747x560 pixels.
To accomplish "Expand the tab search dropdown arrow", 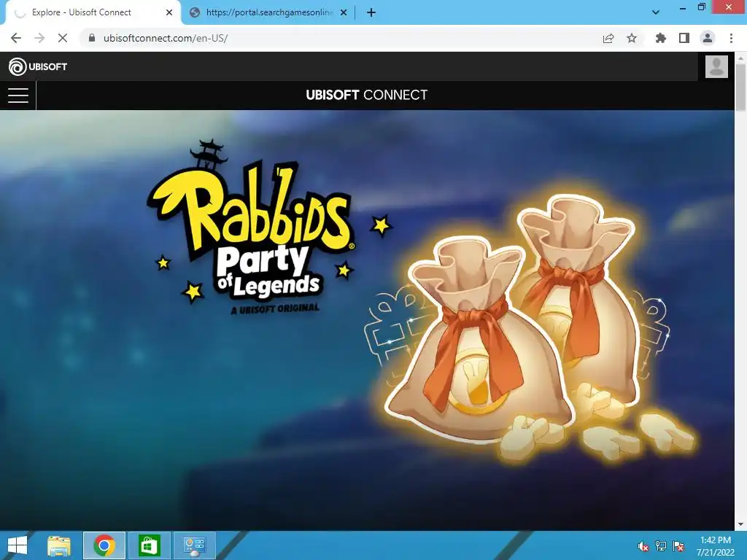I will point(656,12).
